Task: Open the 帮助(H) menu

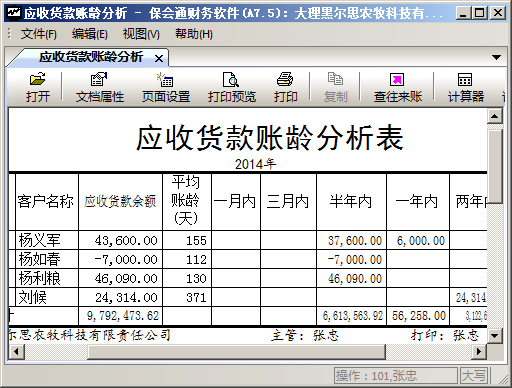Action: pyautogui.click(x=194, y=34)
